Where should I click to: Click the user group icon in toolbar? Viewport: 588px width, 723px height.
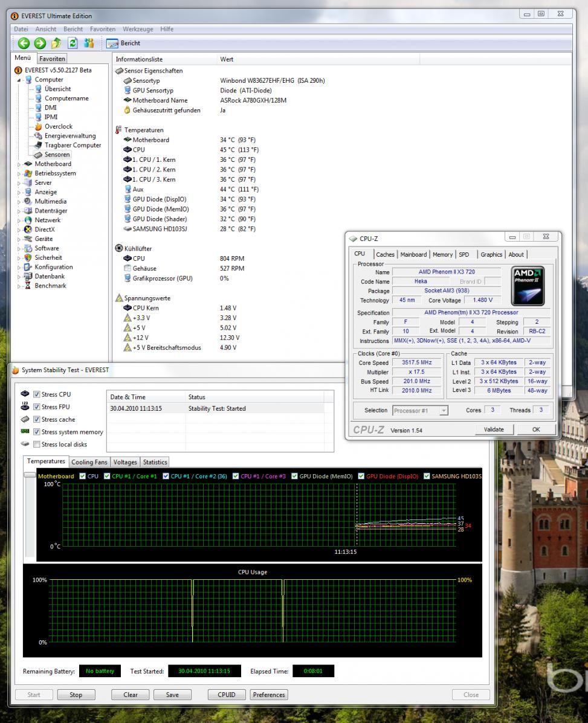click(x=89, y=43)
